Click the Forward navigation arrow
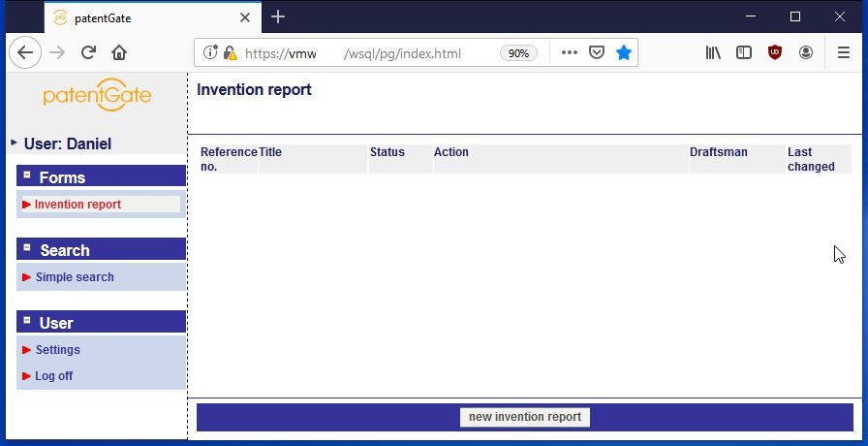This screenshot has width=868, height=446. [x=57, y=52]
